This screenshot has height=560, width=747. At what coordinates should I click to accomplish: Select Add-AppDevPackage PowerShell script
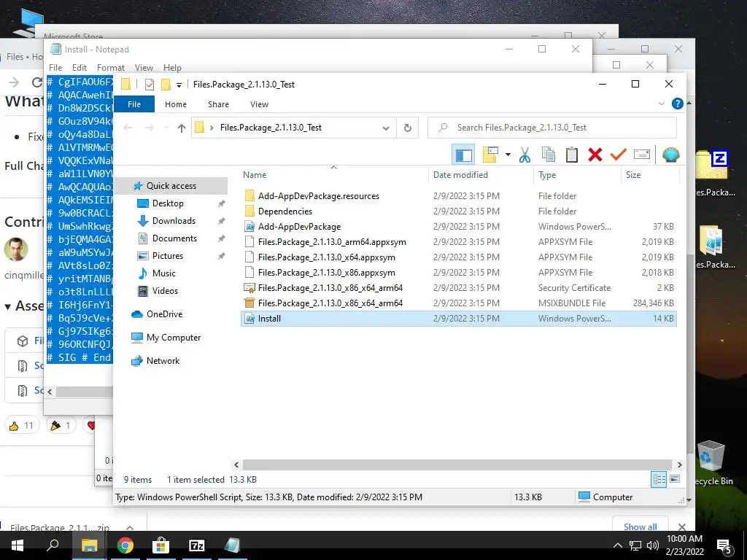point(299,227)
